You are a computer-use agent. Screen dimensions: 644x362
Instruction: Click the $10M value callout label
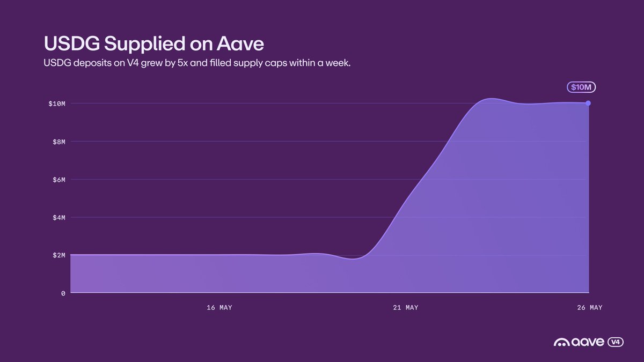pos(581,87)
